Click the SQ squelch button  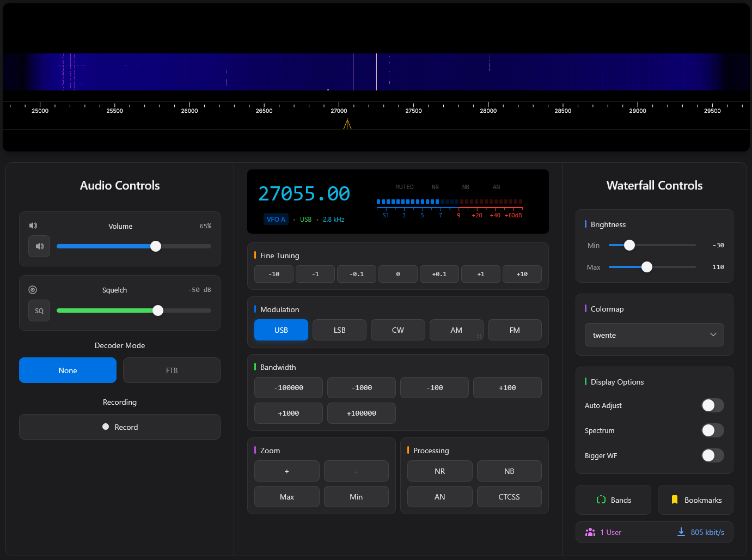click(x=39, y=311)
